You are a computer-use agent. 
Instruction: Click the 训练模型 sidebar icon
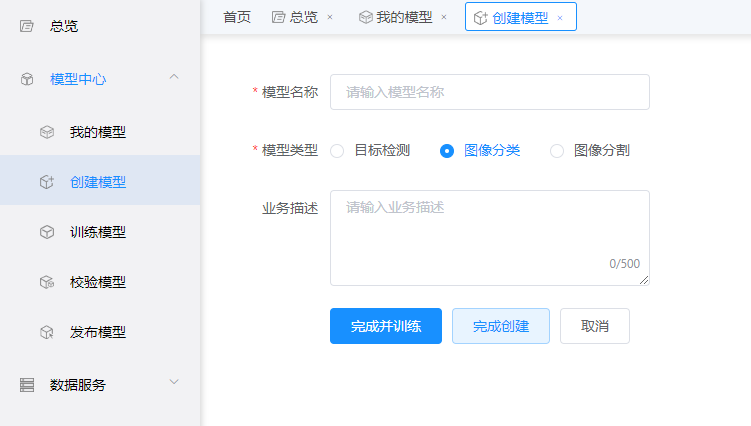[x=47, y=232]
